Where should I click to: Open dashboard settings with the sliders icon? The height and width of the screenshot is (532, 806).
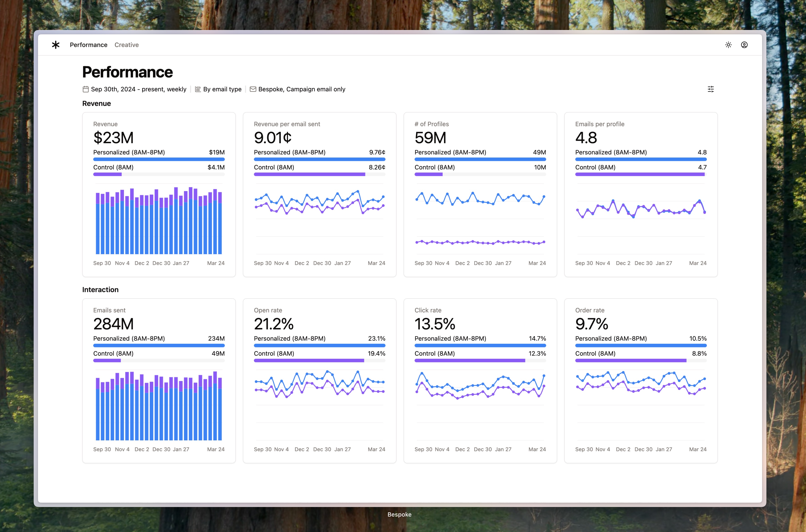click(x=711, y=89)
